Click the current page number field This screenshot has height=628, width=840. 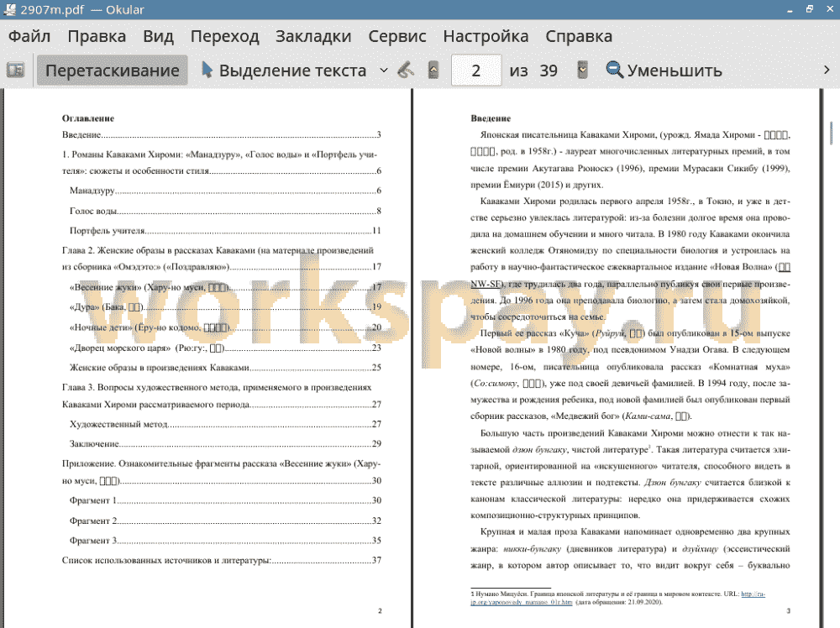[x=476, y=71]
